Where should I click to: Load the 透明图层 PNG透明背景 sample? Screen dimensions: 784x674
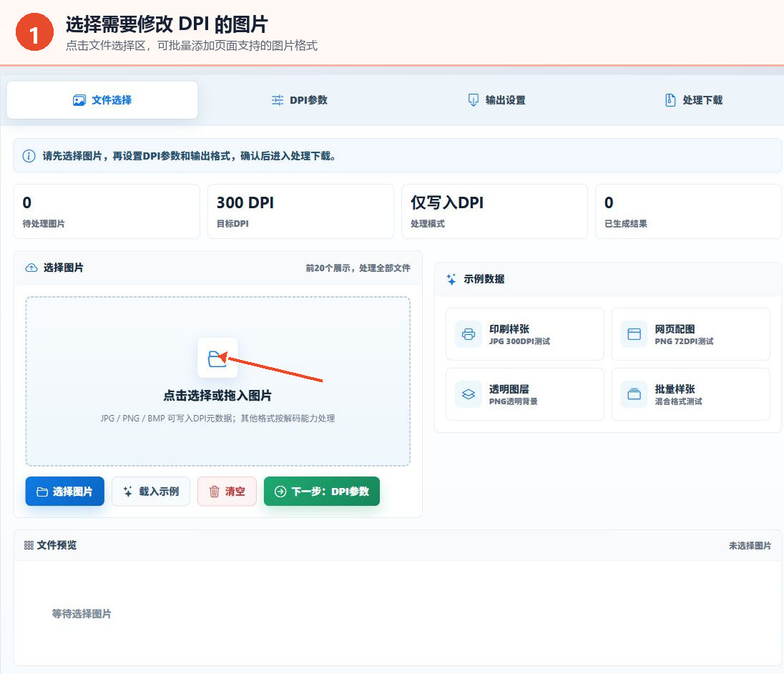(x=524, y=394)
